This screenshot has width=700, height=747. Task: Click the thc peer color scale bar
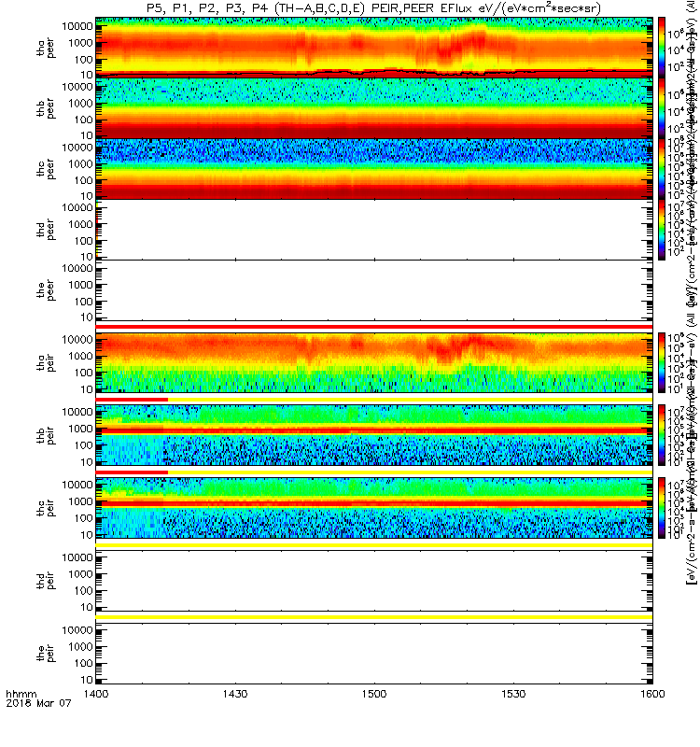(662, 169)
